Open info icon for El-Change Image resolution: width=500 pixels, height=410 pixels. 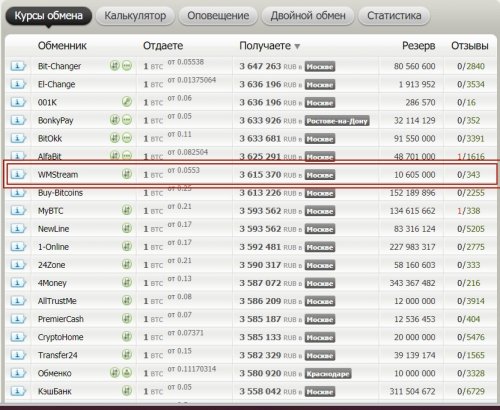[18, 84]
